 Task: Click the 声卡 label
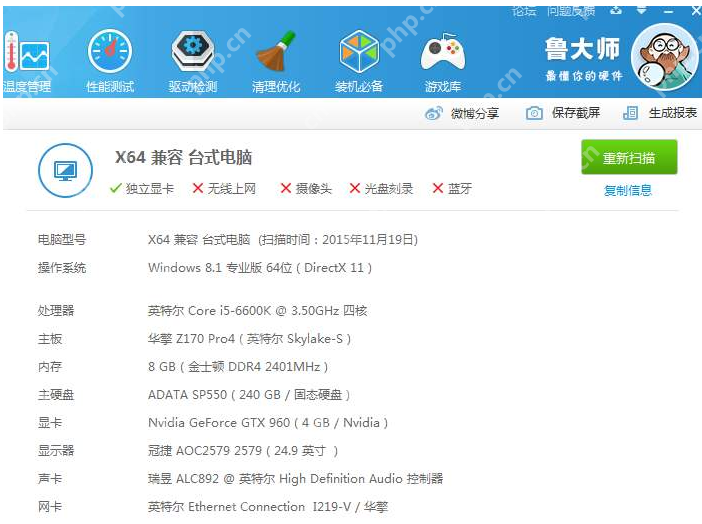[50, 479]
